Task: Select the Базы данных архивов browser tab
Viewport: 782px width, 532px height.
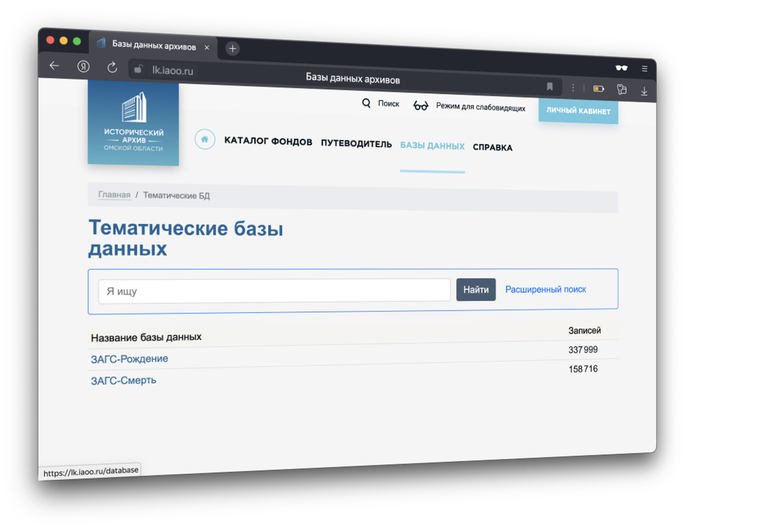Action: click(x=153, y=45)
